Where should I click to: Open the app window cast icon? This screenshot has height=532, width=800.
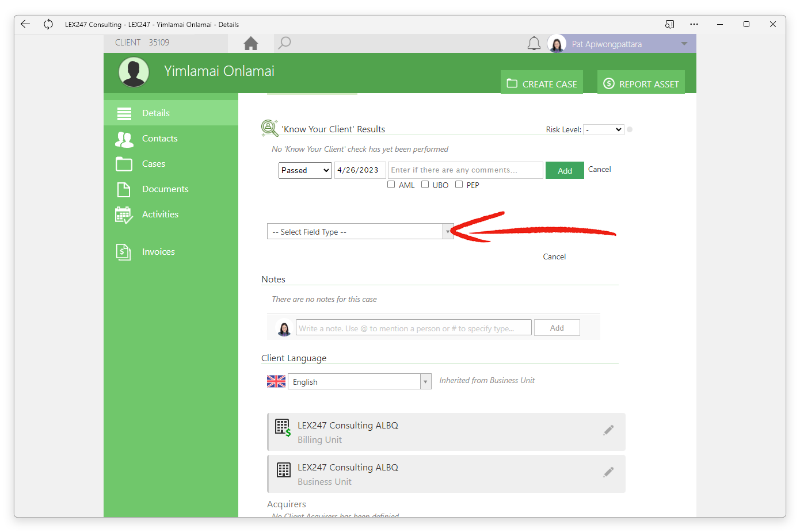(x=669, y=24)
